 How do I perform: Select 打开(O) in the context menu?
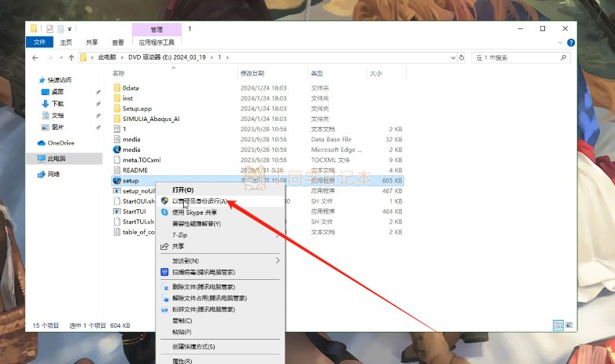[x=182, y=189]
